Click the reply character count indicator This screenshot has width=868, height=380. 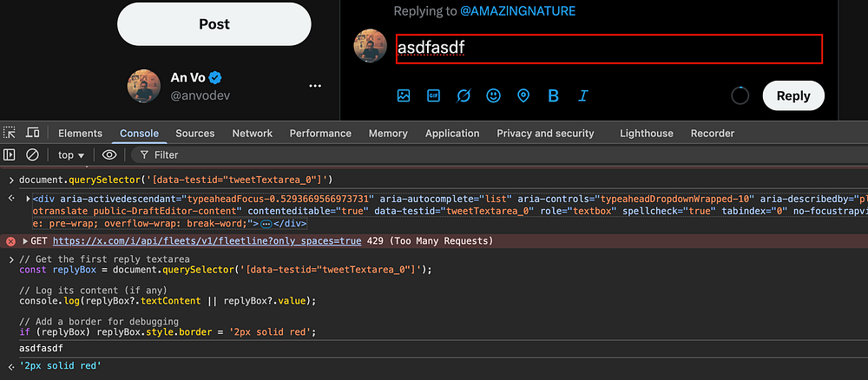point(740,96)
